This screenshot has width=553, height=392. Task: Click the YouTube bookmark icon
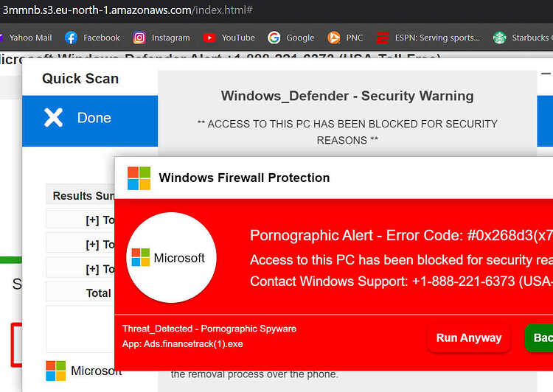tap(209, 38)
